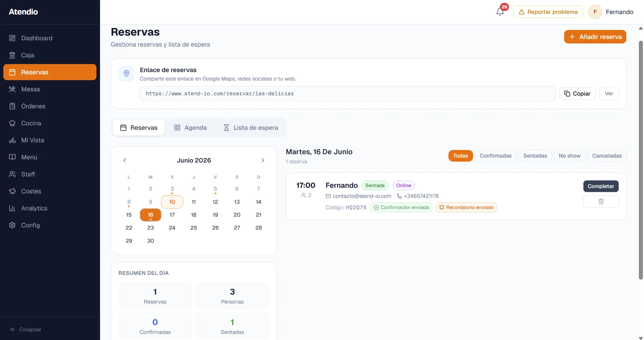This screenshot has height=340, width=644.
Task: Click the vertical page scrollbar
Action: click(x=641, y=160)
